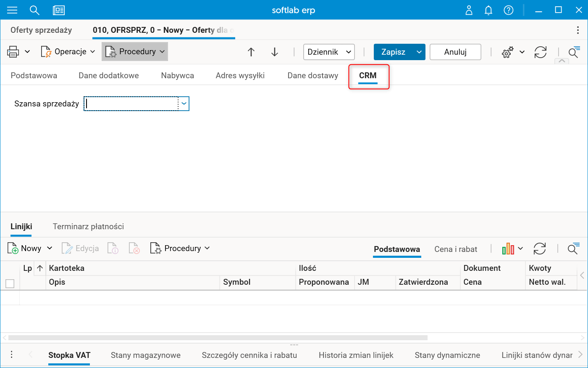
Task: Click the bar chart icon
Action: pos(508,249)
